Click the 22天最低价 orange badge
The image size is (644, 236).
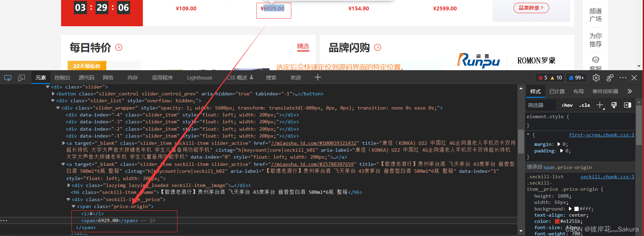tap(87, 66)
